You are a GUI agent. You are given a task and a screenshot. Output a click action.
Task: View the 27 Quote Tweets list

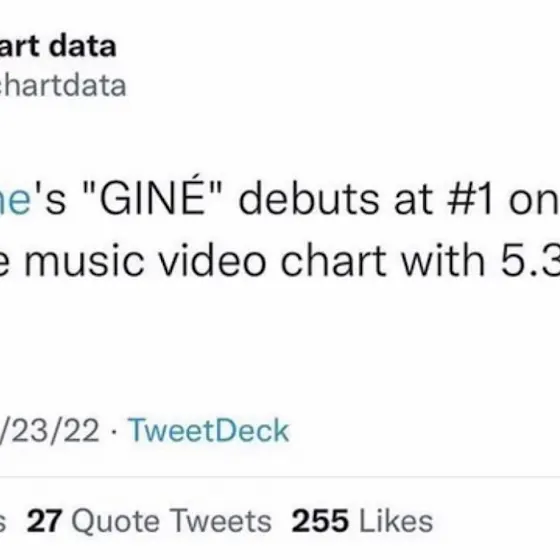coord(149,521)
